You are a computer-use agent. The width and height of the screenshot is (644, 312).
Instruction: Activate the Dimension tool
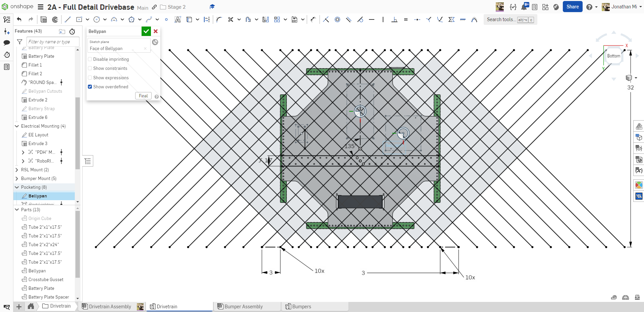(x=207, y=19)
